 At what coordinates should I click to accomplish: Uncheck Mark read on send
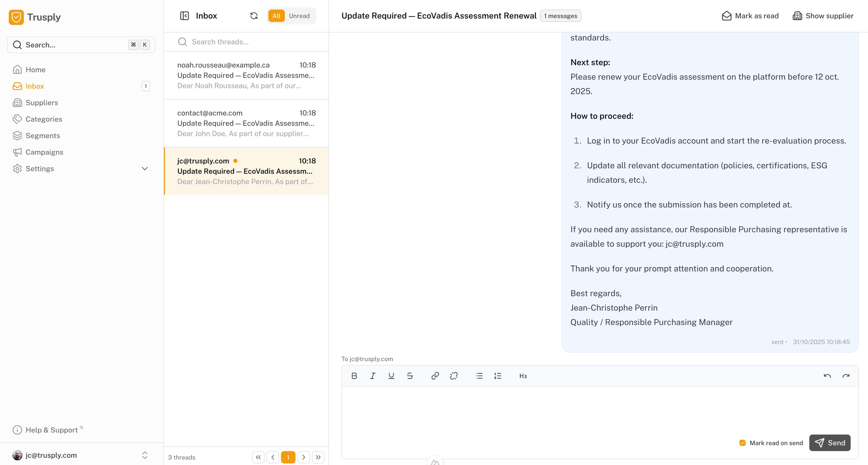pos(742,443)
